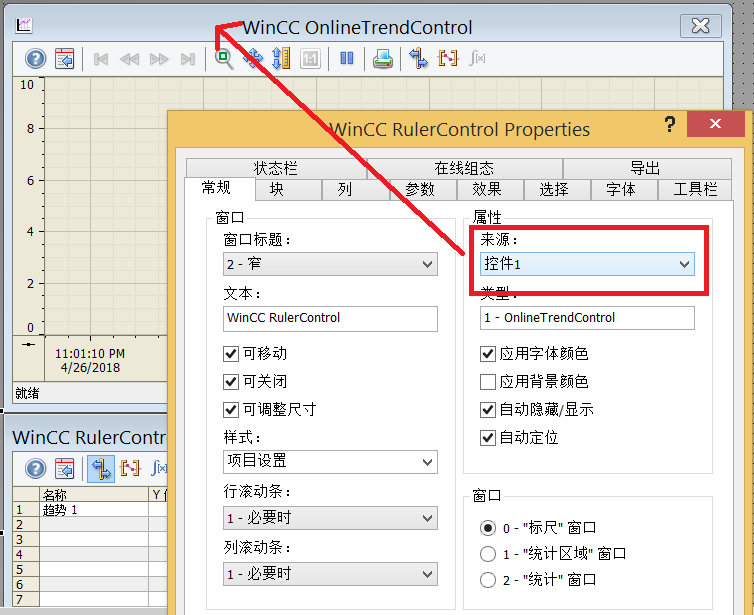The height and width of the screenshot is (615, 754).
Task: Switch to the 列 tab
Action: click(x=355, y=189)
